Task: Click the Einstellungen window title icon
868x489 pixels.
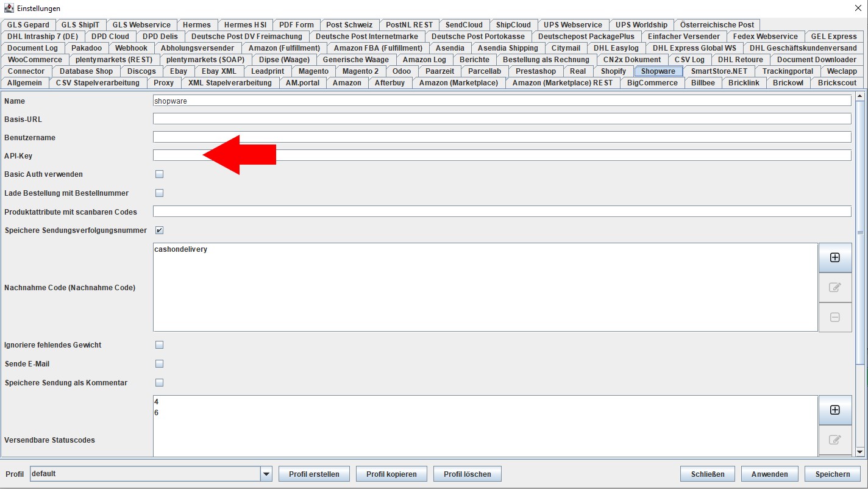Action: pos(9,8)
